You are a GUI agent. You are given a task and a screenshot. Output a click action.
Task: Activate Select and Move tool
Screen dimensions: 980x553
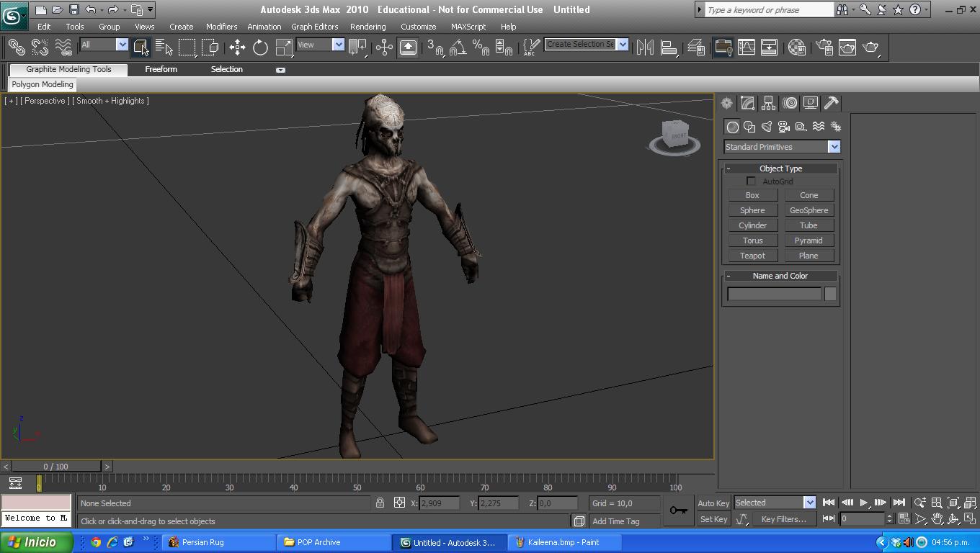[x=237, y=48]
